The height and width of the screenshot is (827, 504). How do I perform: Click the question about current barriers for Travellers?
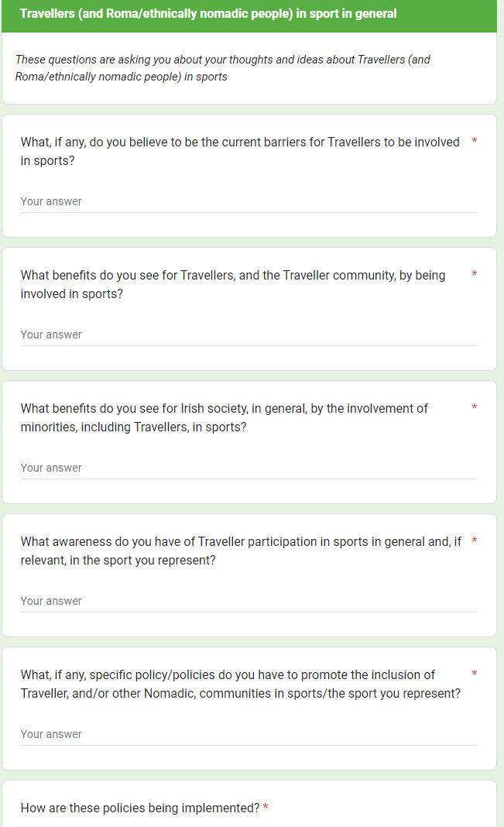click(240, 151)
